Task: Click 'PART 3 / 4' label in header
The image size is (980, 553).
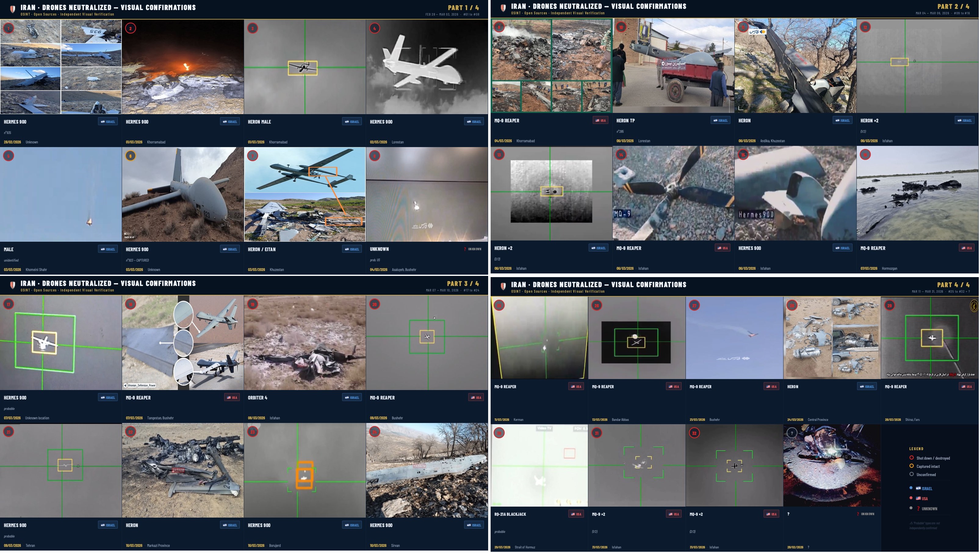Action: [x=463, y=284]
